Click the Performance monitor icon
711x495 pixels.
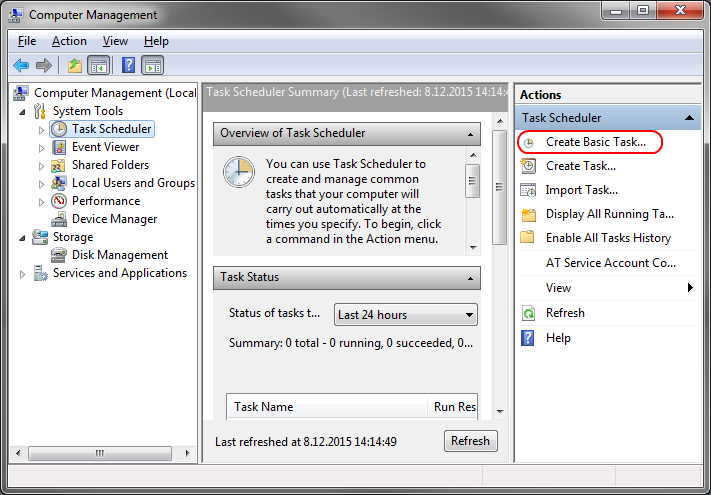[x=59, y=201]
